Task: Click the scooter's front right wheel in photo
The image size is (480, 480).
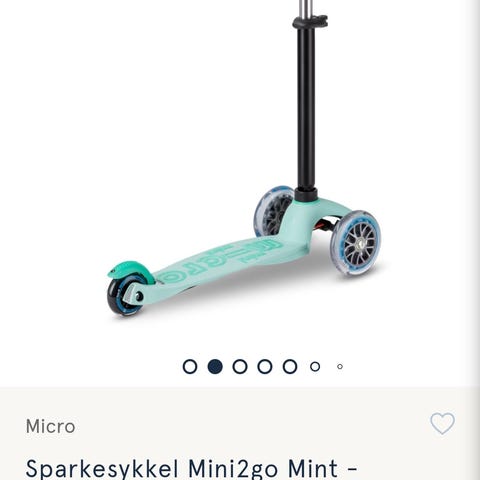Action: click(356, 243)
